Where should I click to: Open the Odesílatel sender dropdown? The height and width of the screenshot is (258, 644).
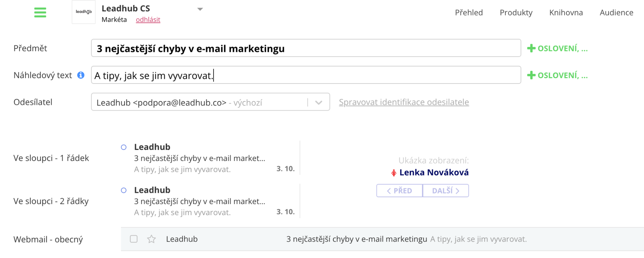(200, 102)
